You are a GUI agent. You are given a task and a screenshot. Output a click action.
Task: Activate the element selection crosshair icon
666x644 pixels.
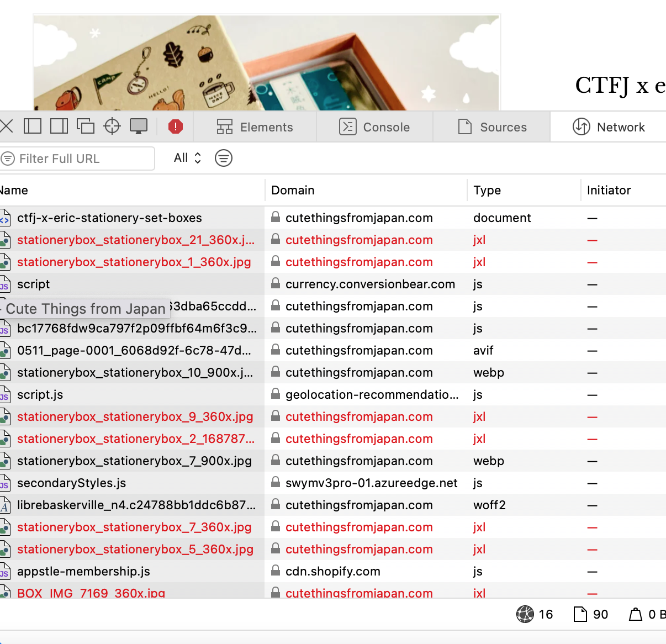pos(112,126)
